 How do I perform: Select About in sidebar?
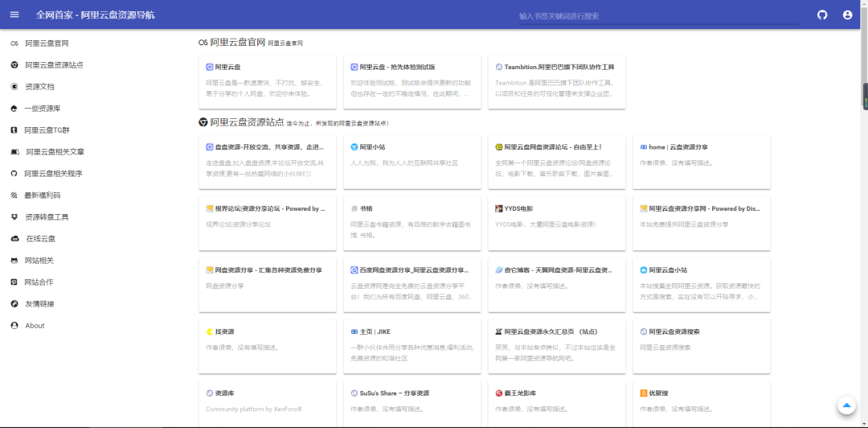click(35, 326)
